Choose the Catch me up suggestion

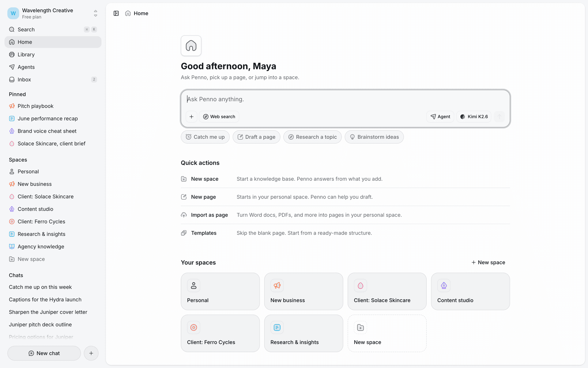(x=205, y=137)
